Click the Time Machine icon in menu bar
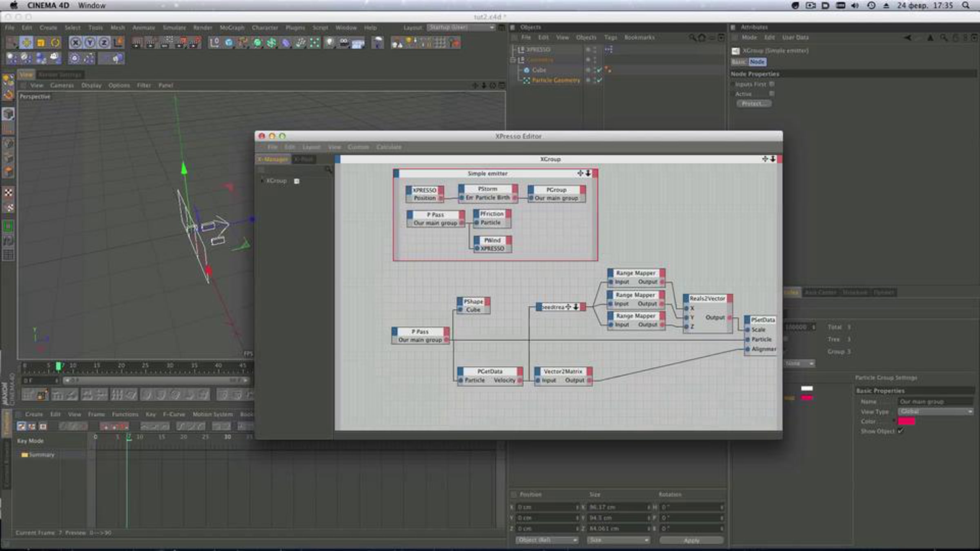 (871, 5)
